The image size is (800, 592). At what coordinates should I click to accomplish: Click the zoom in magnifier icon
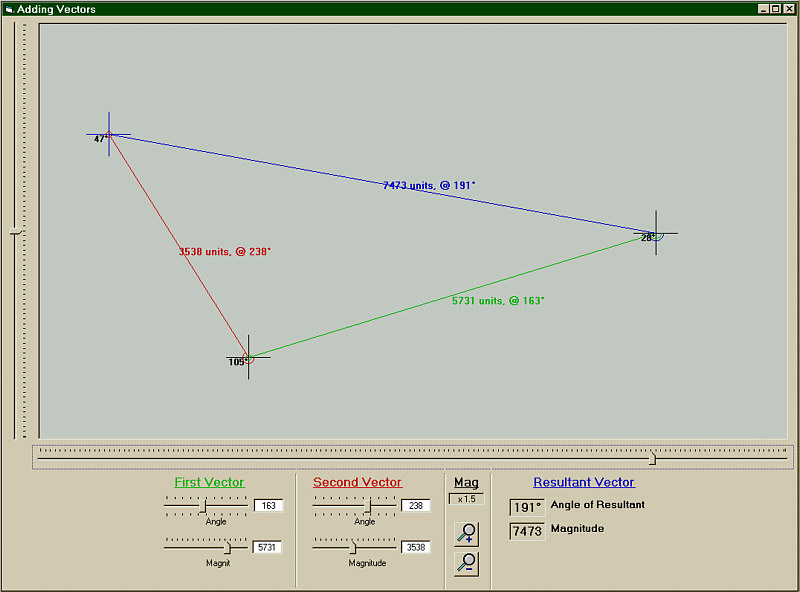tap(466, 534)
